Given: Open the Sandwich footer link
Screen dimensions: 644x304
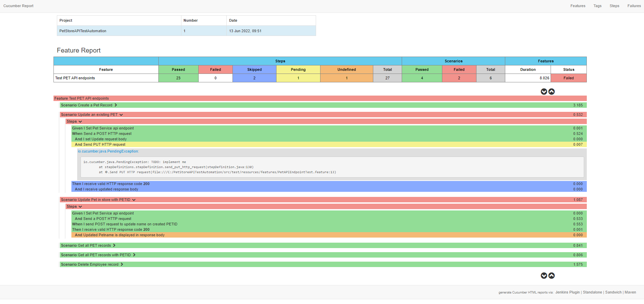Looking at the screenshot, I should click(x=613, y=292).
